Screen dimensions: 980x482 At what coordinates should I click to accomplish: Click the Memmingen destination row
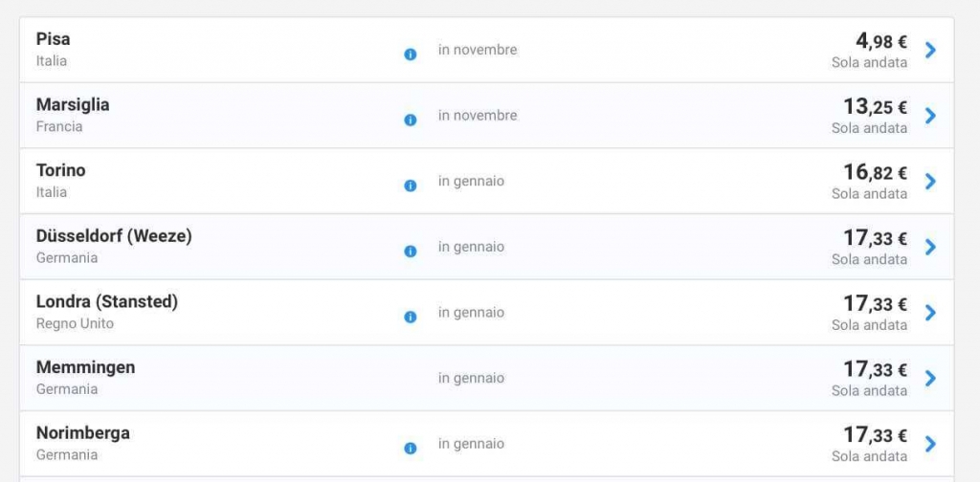pos(85,368)
